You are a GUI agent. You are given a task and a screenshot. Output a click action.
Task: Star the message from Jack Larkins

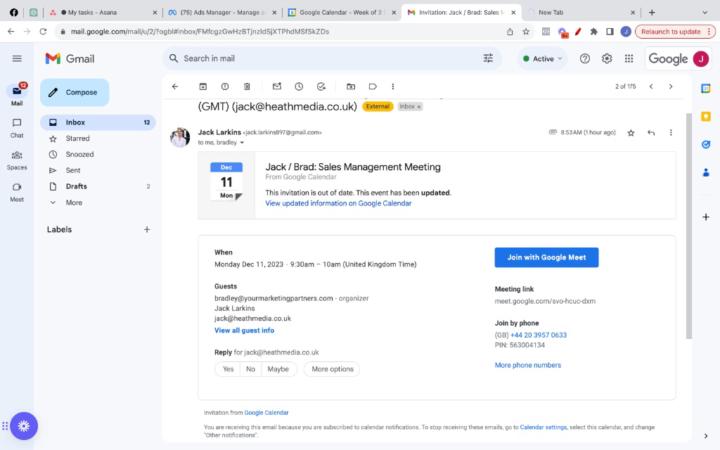coord(630,132)
